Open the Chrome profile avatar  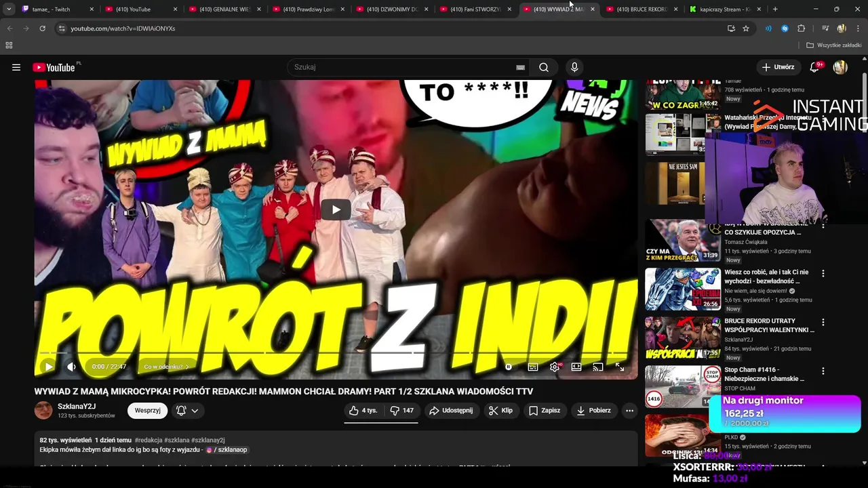tap(842, 28)
